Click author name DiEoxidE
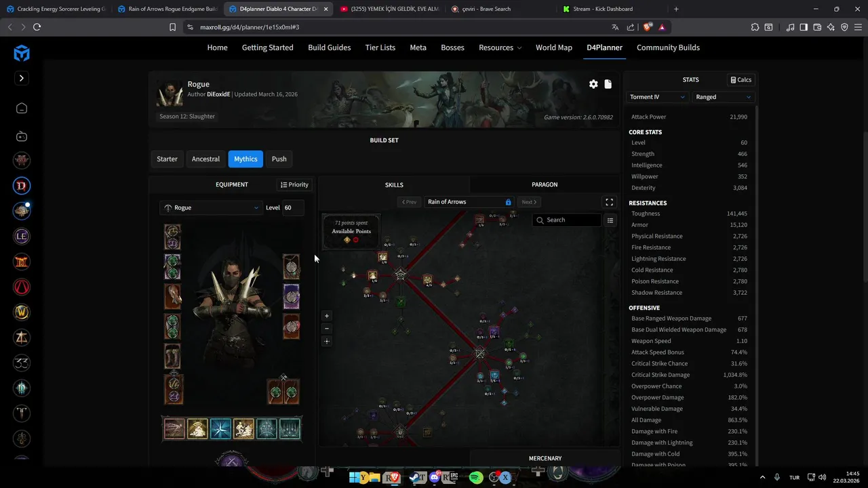This screenshot has height=488, width=868. tap(218, 94)
